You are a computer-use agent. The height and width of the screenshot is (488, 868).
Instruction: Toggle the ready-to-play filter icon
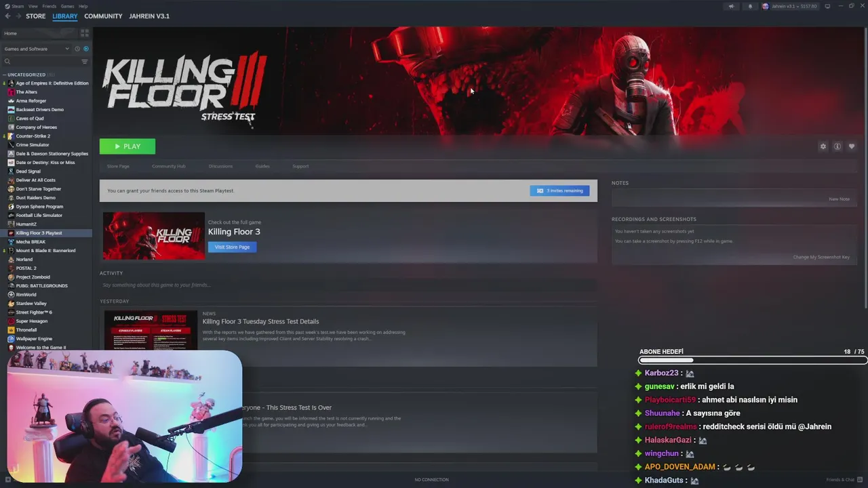point(85,49)
